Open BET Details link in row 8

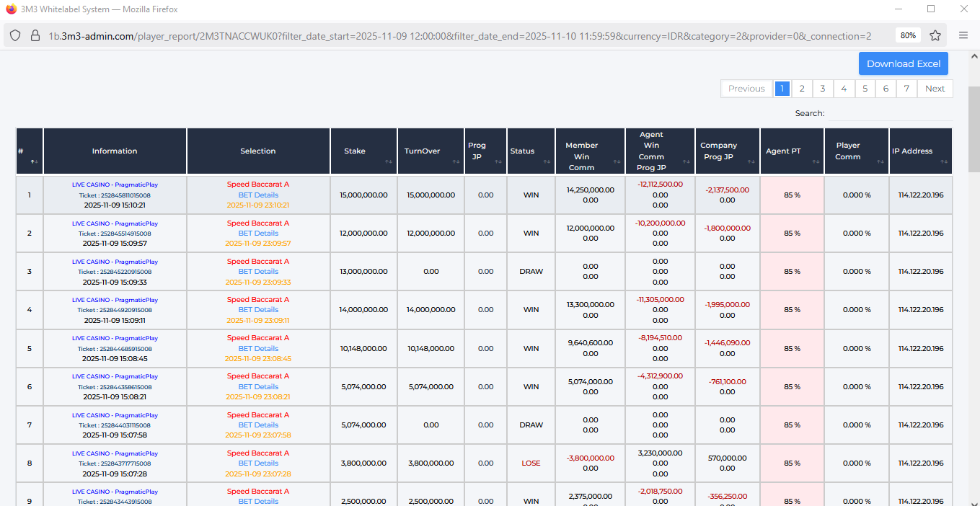click(x=258, y=463)
